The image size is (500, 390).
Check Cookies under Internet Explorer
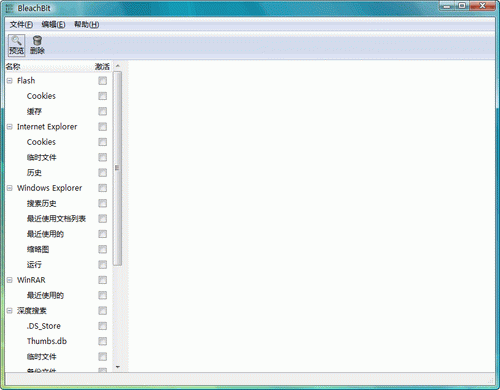click(x=103, y=142)
